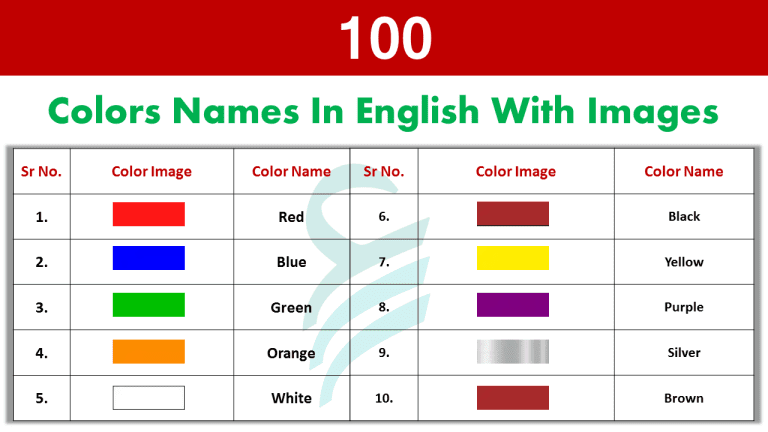The image size is (768, 432).
Task: Click serial number '2.'
Action: [x=42, y=262]
